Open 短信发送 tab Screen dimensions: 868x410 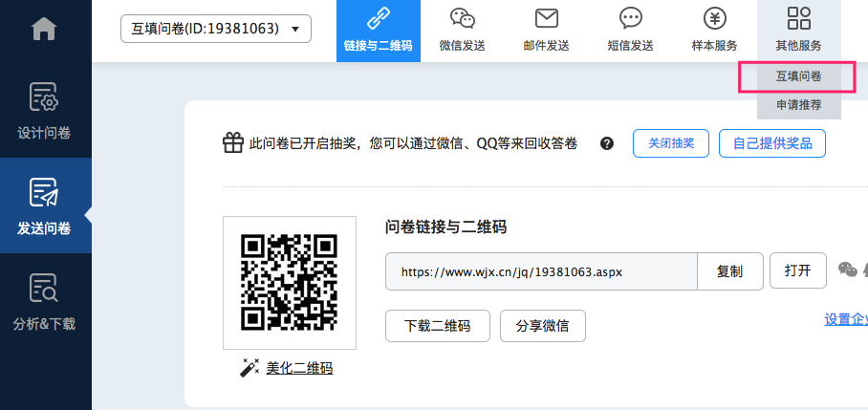point(631,31)
